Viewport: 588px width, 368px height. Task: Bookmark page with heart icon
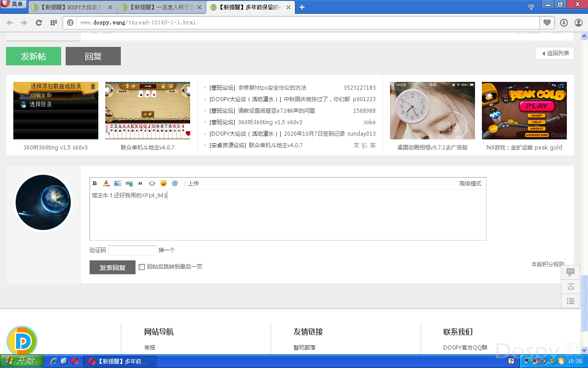[547, 23]
